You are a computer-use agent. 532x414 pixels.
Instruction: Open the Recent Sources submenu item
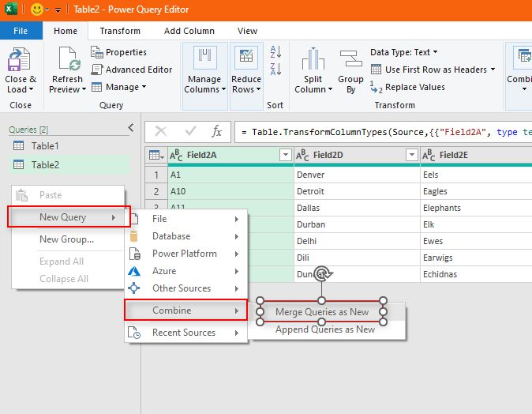(186, 333)
